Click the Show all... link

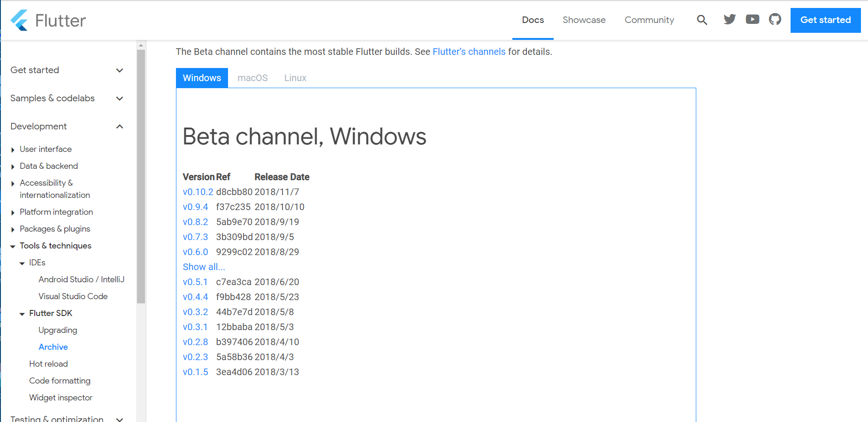pyautogui.click(x=204, y=267)
